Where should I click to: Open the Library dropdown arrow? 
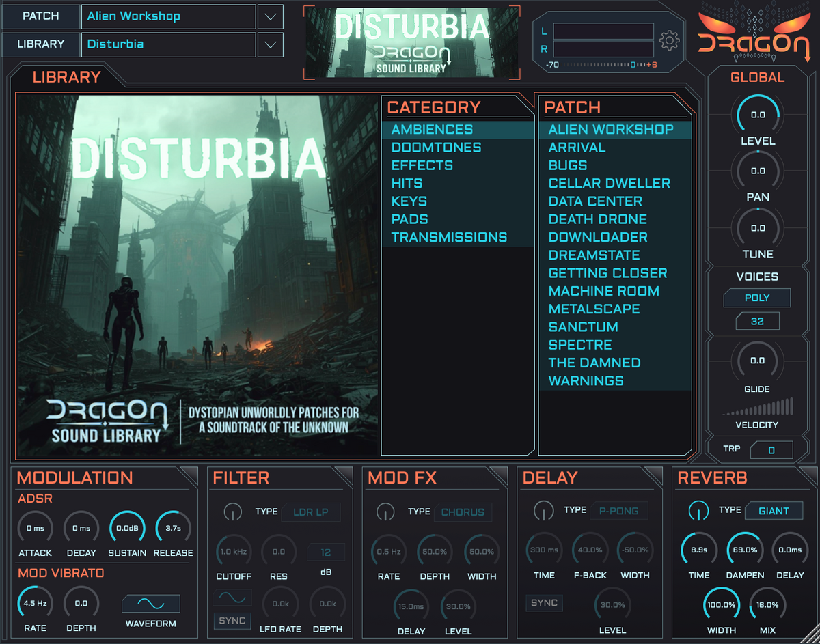coord(271,44)
